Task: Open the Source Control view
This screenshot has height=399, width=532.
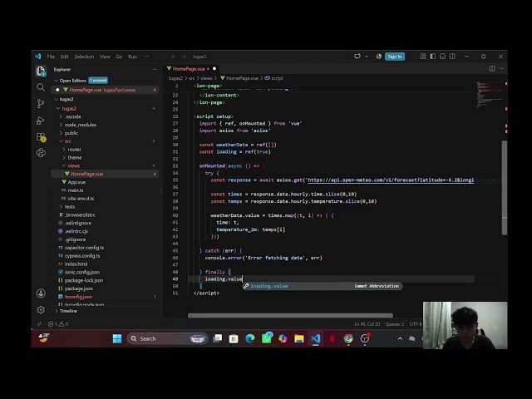Action: [x=41, y=103]
